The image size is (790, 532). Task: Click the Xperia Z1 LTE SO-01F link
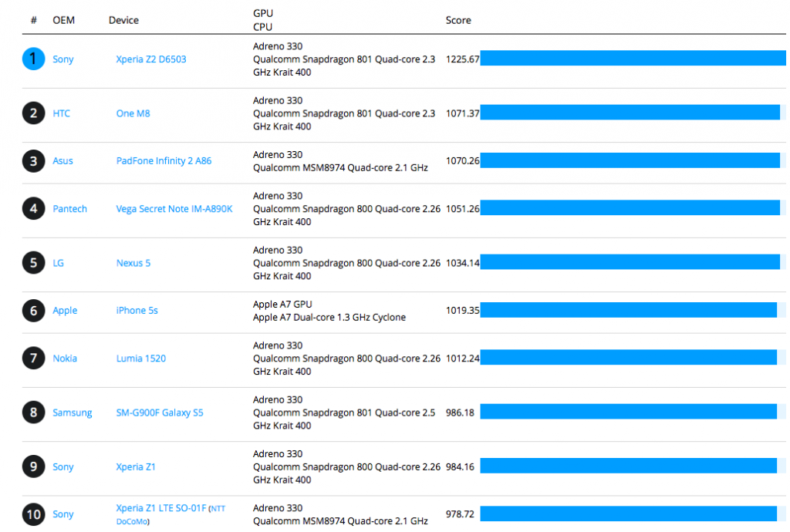pyautogui.click(x=170, y=514)
